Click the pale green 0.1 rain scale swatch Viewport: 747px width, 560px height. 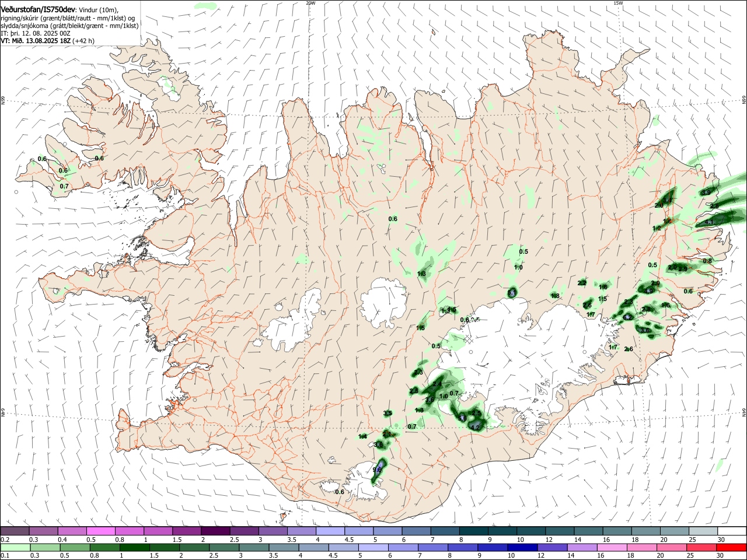tap(15, 547)
